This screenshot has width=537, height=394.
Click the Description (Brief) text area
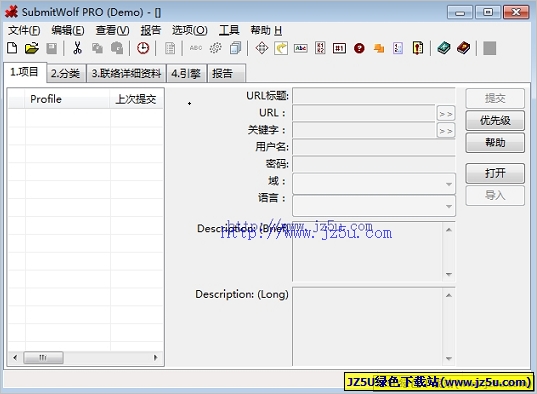[368, 252]
